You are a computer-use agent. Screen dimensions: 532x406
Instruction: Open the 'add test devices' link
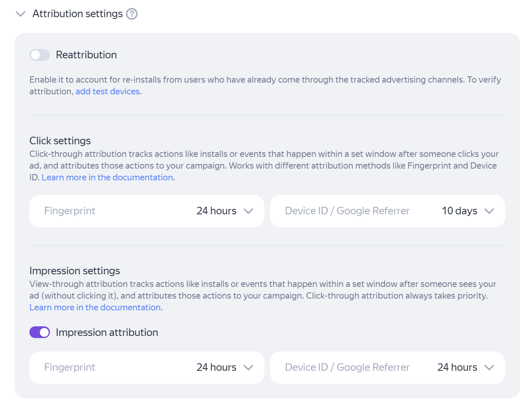[107, 91]
